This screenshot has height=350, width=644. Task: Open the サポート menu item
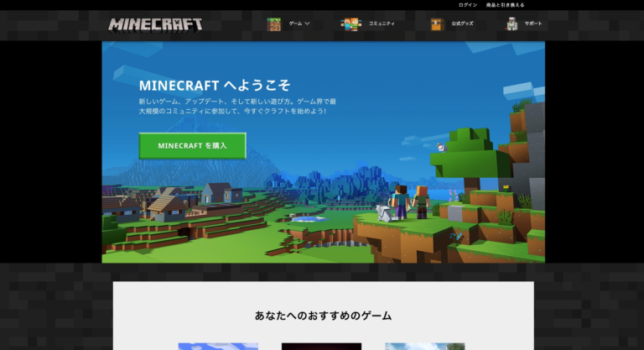pyautogui.click(x=533, y=24)
